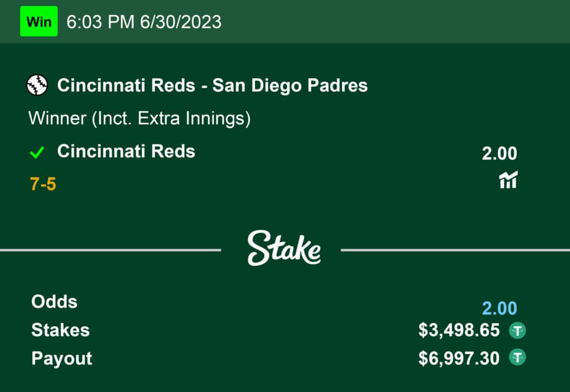This screenshot has width=570, height=392.
Task: Click the Tether coin icon beside Payout amount
Action: click(518, 358)
